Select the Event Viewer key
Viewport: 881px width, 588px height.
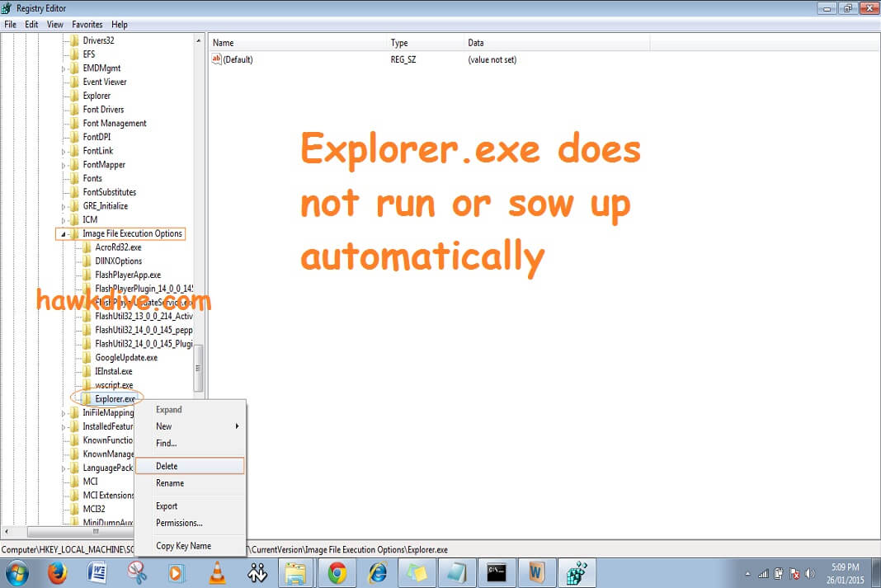click(x=105, y=82)
